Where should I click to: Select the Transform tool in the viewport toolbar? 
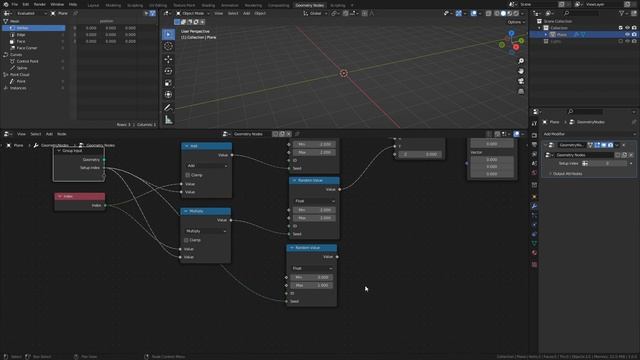[x=168, y=95]
